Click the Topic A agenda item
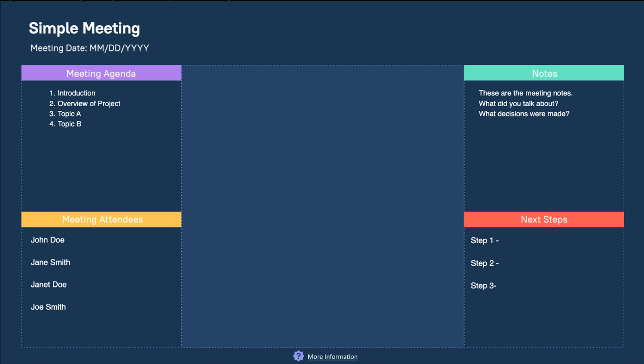 tap(69, 114)
